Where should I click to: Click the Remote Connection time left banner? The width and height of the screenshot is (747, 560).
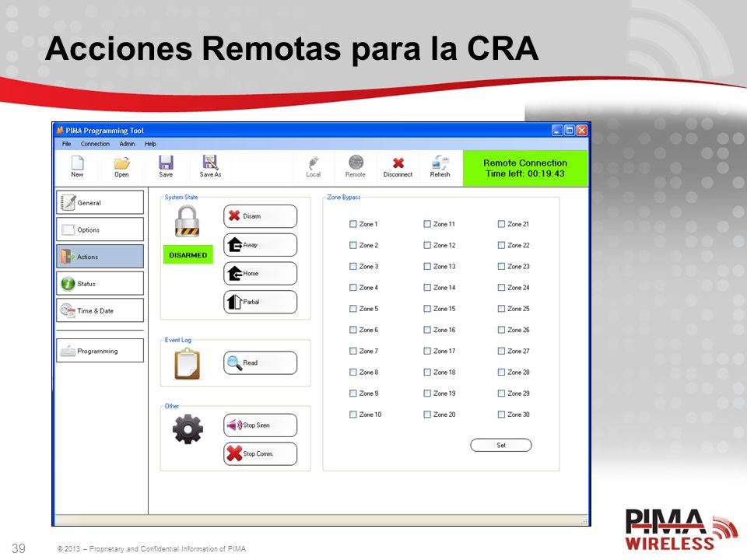pyautogui.click(x=525, y=168)
